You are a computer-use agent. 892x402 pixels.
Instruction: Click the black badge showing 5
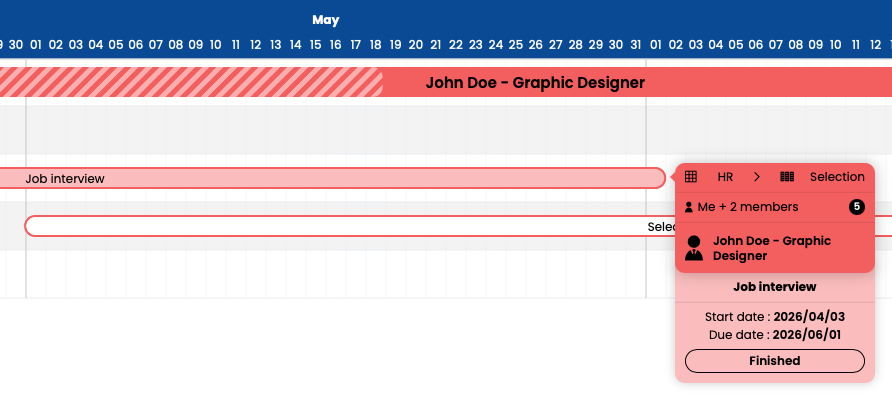tap(857, 207)
